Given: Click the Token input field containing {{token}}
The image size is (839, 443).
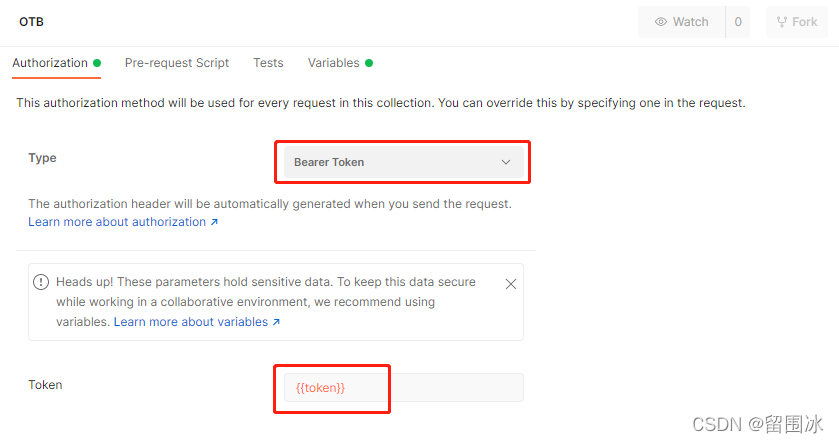Looking at the screenshot, I should (403, 387).
